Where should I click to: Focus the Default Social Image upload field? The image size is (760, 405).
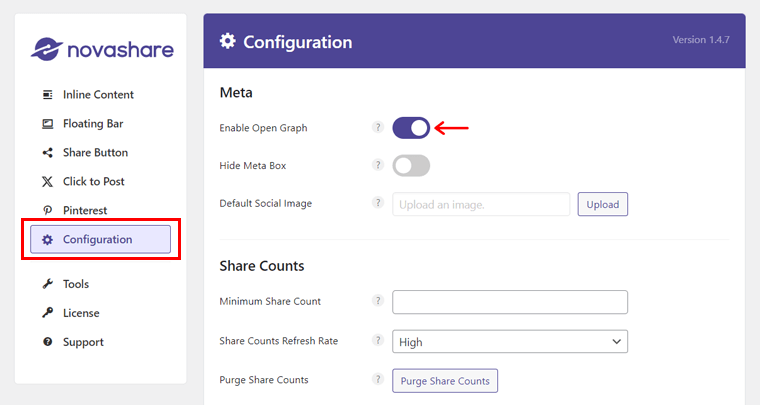(481, 204)
